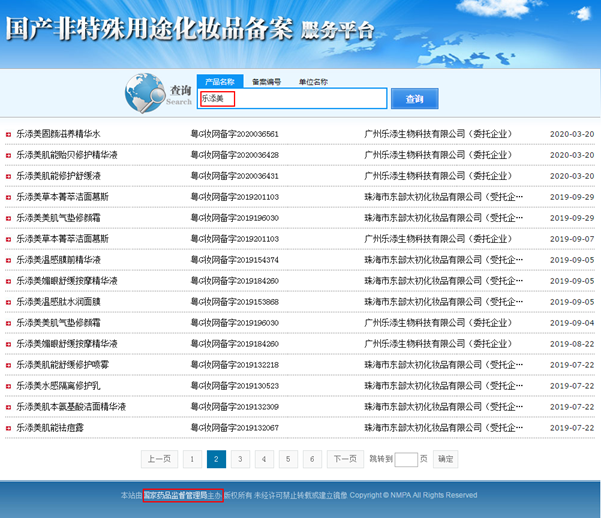The height and width of the screenshot is (518, 601).
Task: Click the date 2019-09-04
Action: point(572,323)
